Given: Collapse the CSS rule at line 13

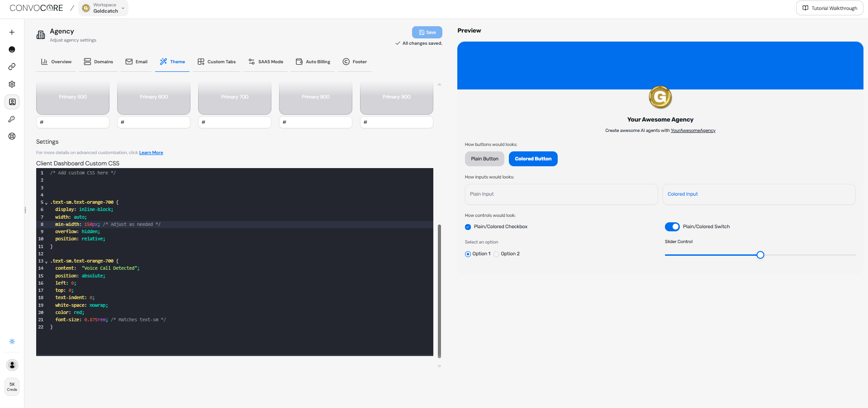Looking at the screenshot, I should point(46,261).
